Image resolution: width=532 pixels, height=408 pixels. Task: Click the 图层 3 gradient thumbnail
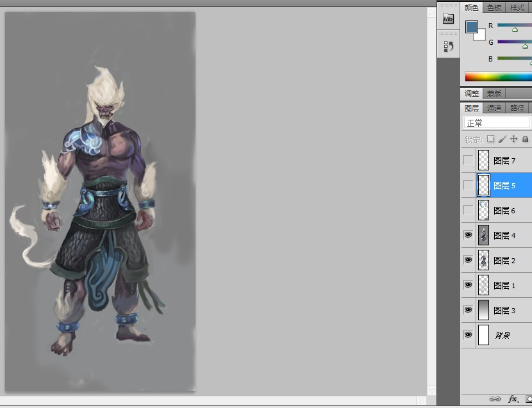click(x=483, y=310)
